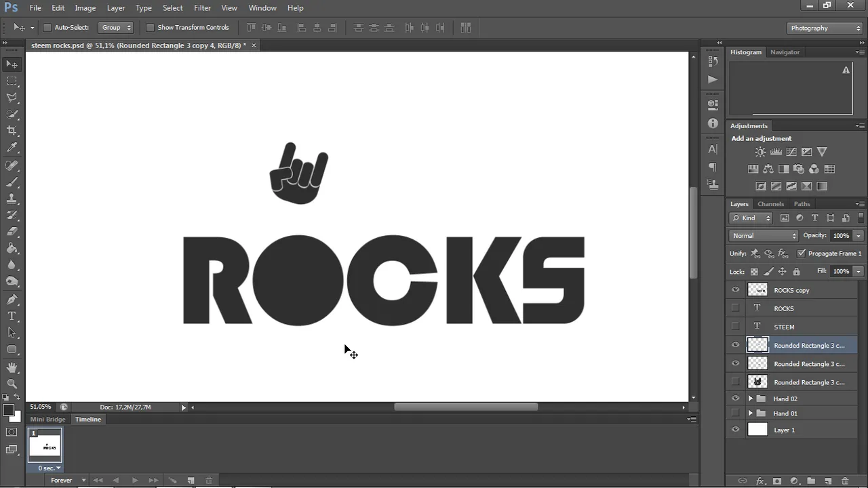Select the ROCKS copy layer name
The height and width of the screenshot is (488, 868).
coord(791,290)
